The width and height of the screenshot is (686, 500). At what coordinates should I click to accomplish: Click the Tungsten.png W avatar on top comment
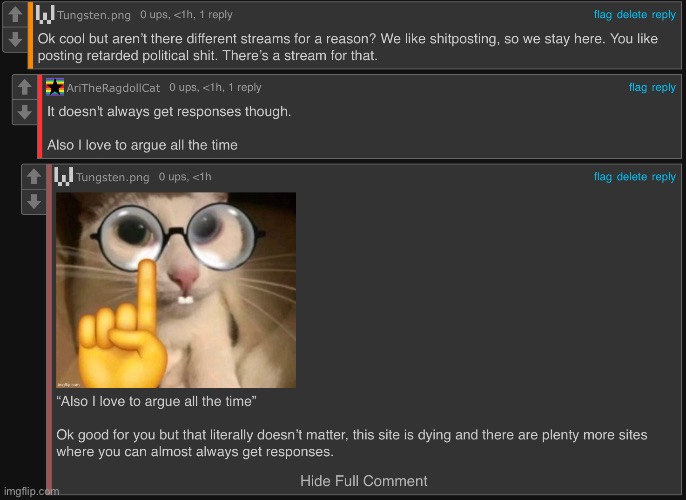click(45, 14)
